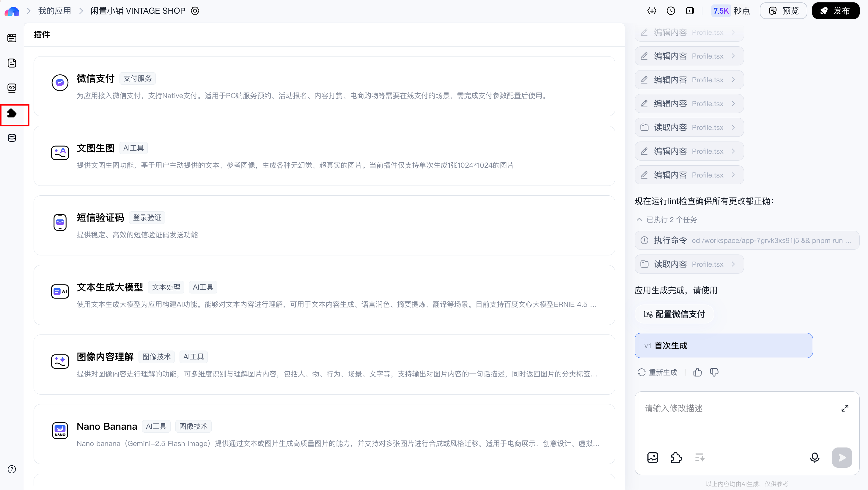Click the thumbs up feedback icon
868x490 pixels.
click(697, 372)
